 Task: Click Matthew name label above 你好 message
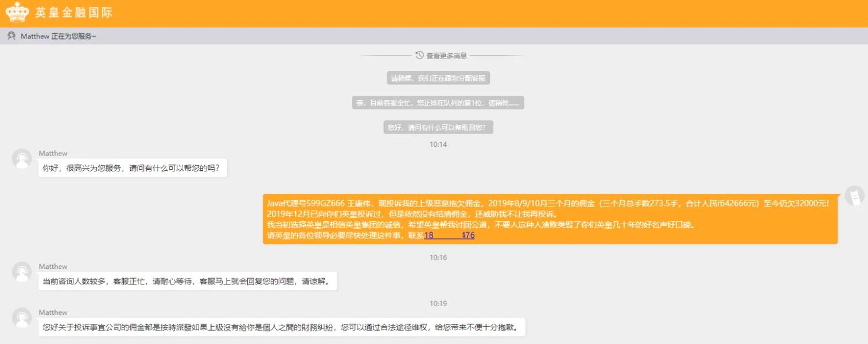point(53,153)
